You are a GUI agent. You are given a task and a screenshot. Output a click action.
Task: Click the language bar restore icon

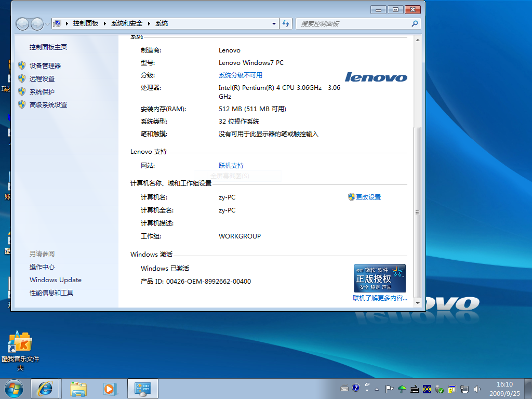(367, 385)
